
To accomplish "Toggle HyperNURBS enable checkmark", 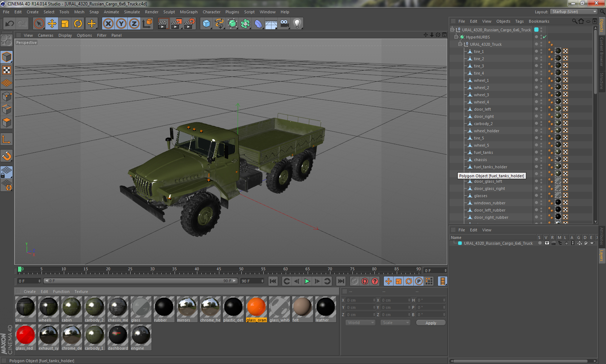I will 545,37.
